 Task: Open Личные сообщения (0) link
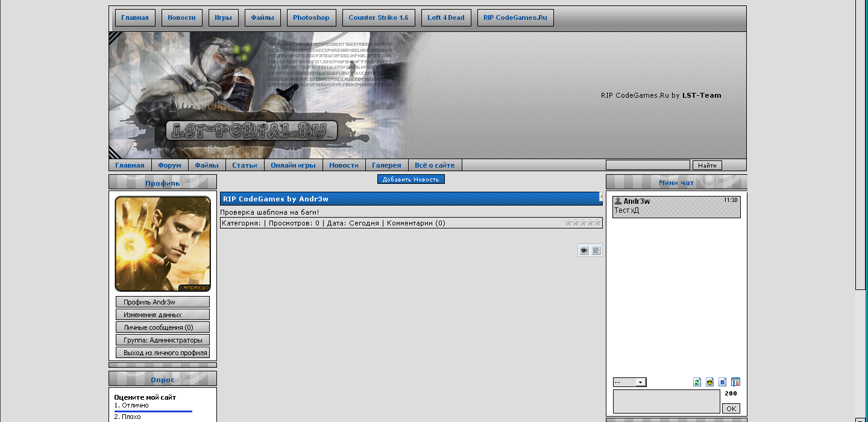tap(163, 327)
